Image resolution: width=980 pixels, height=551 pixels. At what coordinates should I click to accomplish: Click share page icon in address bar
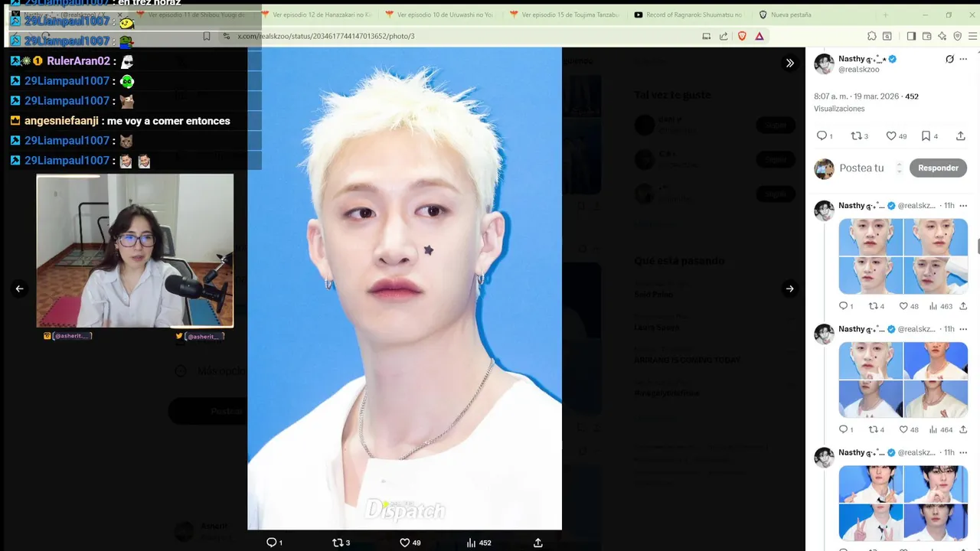click(x=724, y=36)
